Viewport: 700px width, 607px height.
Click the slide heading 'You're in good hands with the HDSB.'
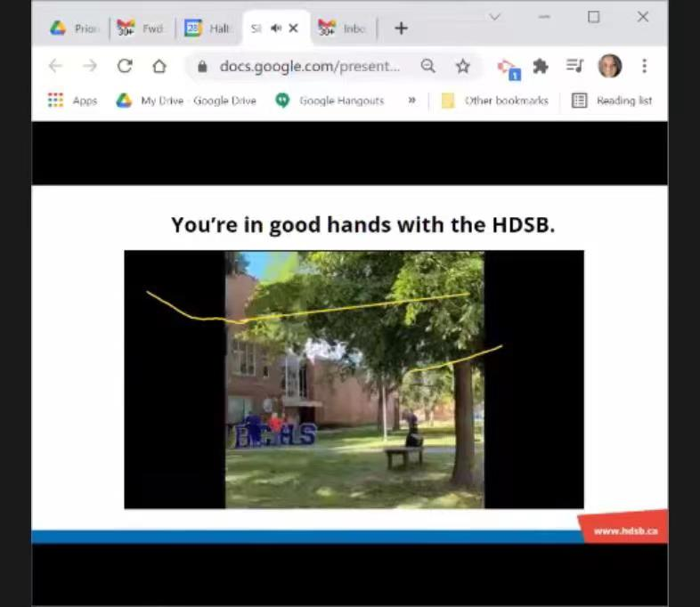coord(363,224)
